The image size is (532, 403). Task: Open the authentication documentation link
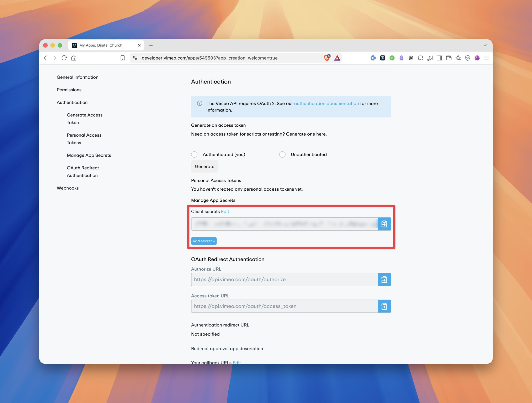[326, 104]
